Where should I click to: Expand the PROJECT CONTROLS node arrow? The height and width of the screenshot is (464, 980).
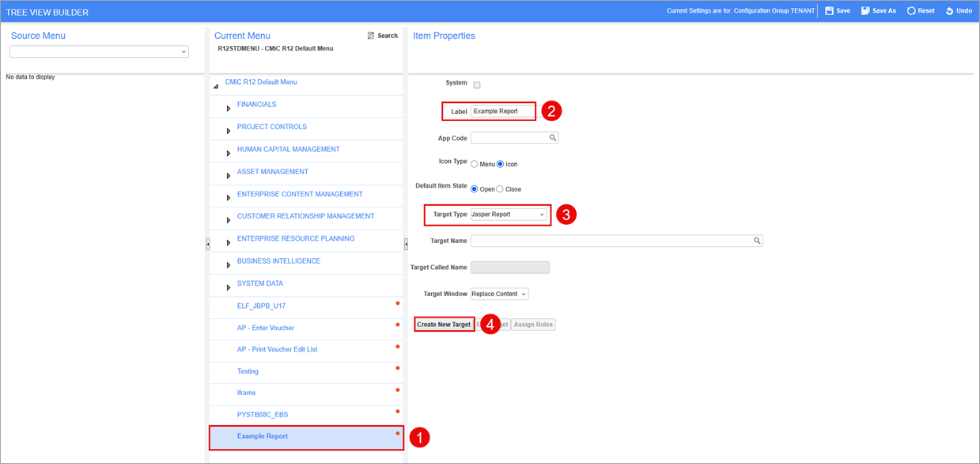tap(229, 131)
